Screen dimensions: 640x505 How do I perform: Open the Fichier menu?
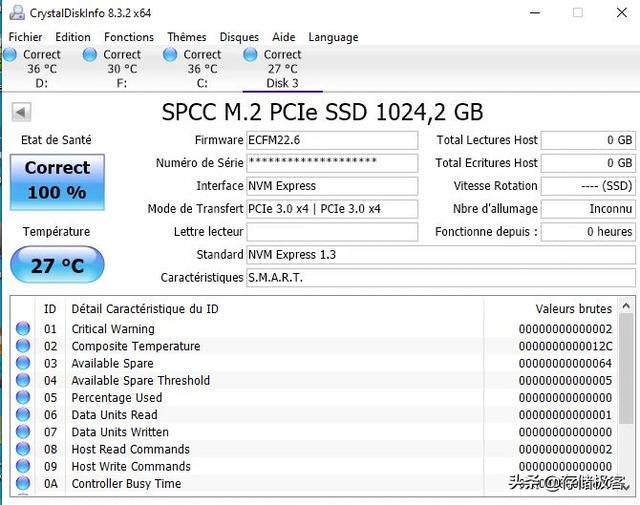pos(25,37)
